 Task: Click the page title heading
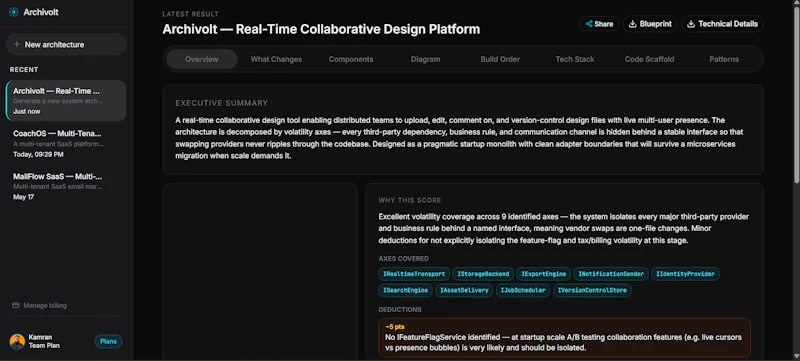tap(321, 29)
